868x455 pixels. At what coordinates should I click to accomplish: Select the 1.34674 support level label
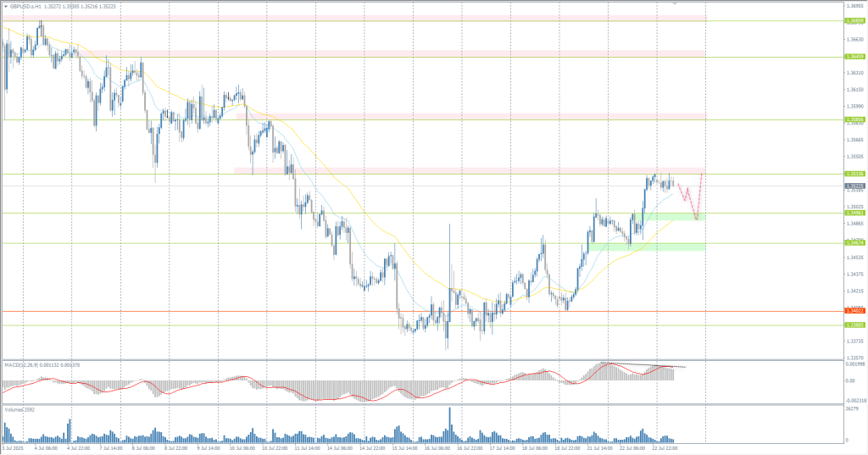[x=854, y=243]
